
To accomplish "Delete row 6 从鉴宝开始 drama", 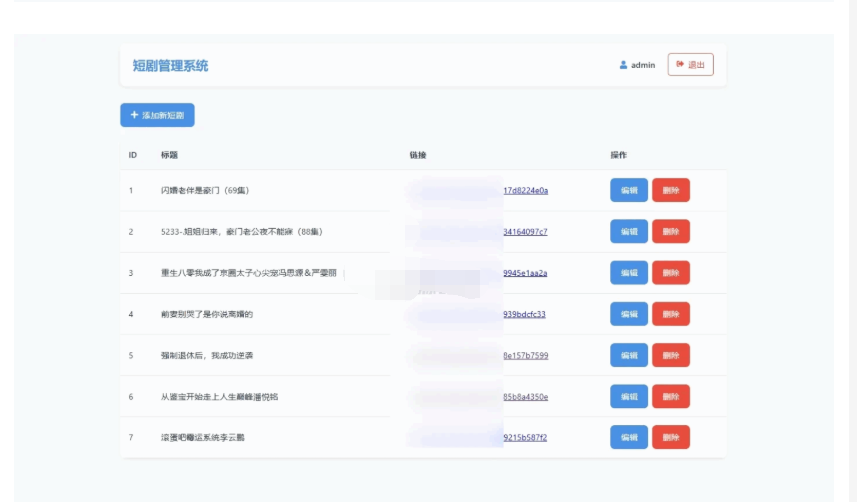I will tap(671, 396).
